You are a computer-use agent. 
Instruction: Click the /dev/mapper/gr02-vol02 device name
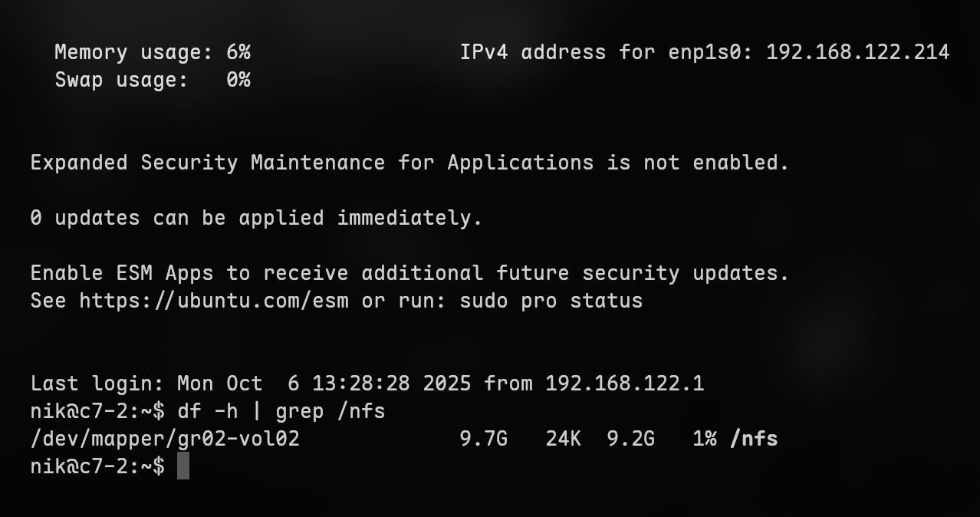[165, 439]
